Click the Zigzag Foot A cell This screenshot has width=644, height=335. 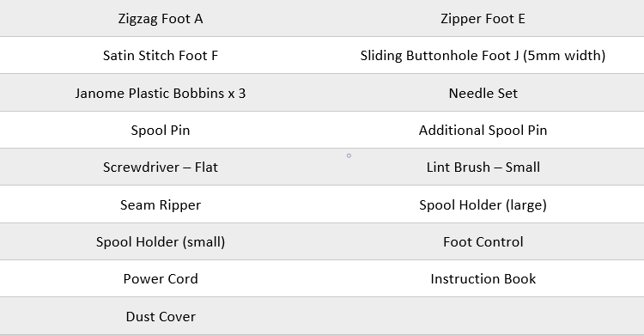[161, 19]
